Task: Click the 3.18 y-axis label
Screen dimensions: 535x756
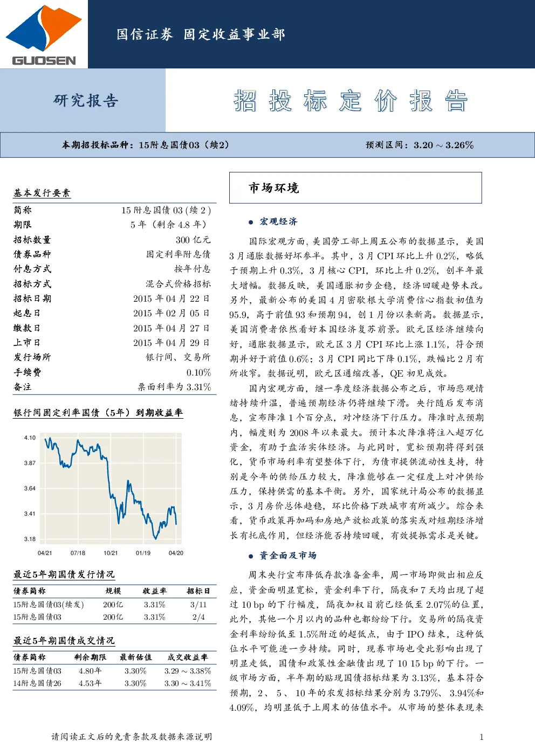Action: pos(30,539)
